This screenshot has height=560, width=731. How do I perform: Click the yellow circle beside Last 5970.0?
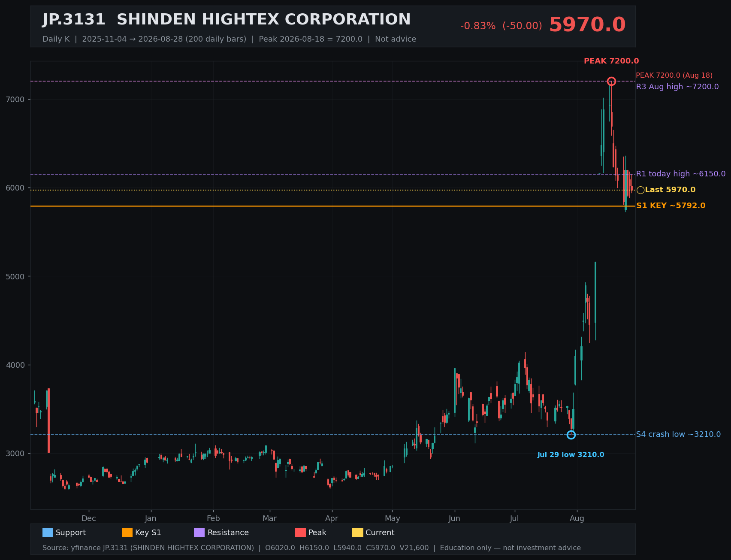click(640, 190)
